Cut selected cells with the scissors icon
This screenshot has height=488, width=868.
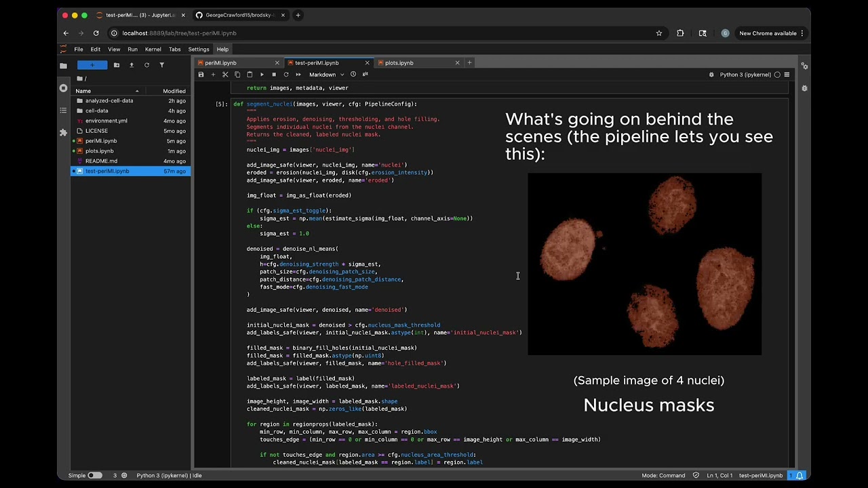[x=225, y=75]
